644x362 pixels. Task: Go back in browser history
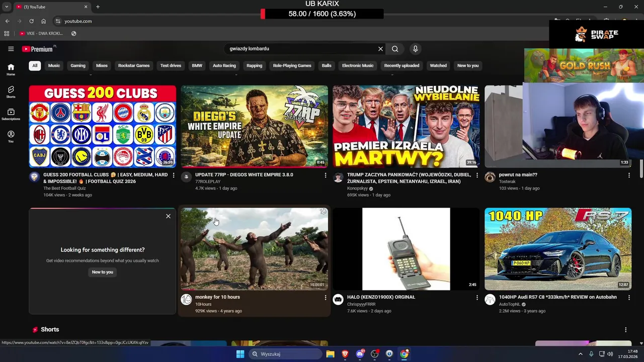coord(7,21)
